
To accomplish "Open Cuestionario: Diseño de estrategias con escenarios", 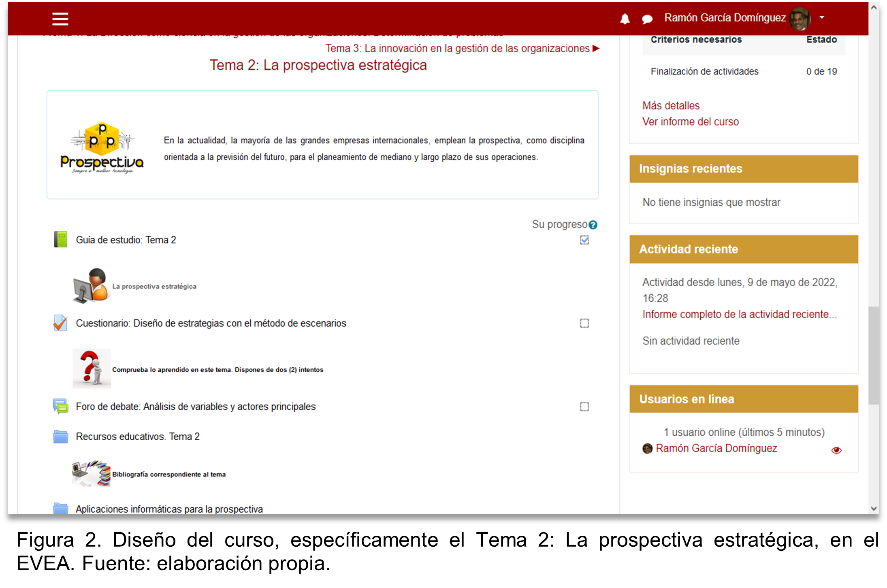I will coord(211,323).
